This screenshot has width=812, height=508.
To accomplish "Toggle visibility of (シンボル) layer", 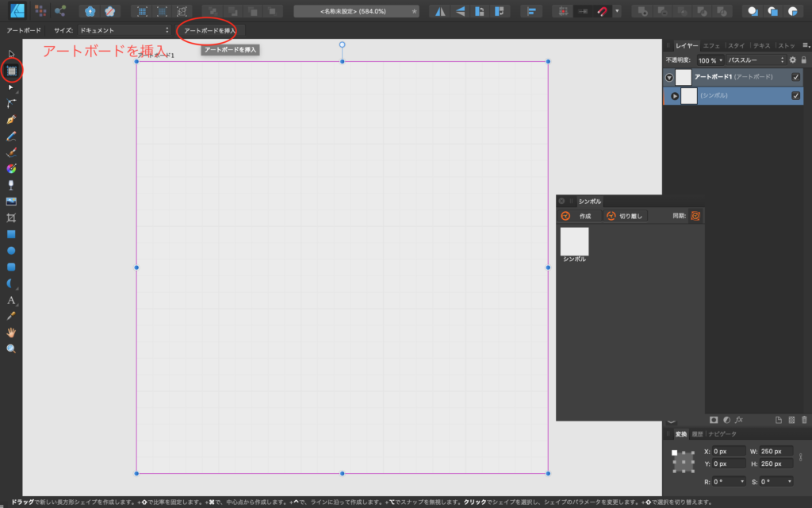I will click(x=796, y=95).
